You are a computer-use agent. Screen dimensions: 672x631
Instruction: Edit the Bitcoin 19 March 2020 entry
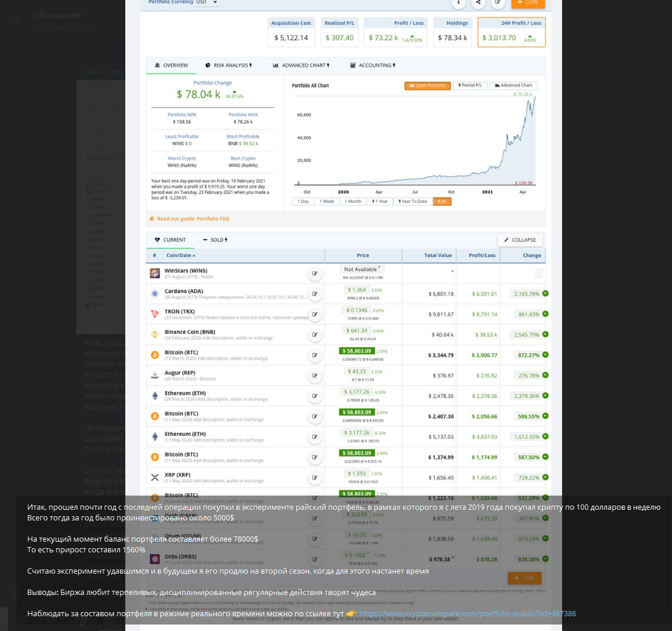point(314,355)
